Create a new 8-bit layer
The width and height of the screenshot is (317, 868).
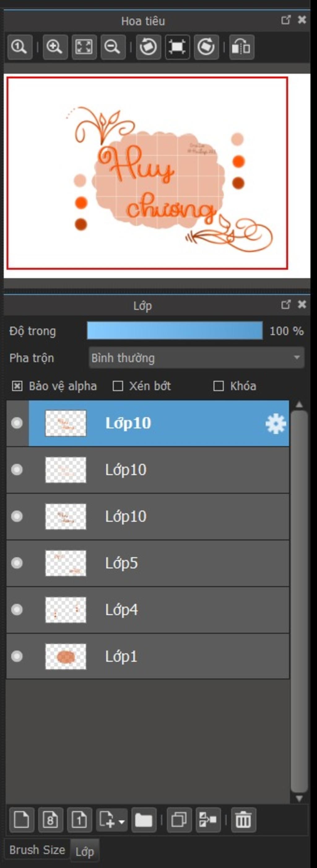coord(50,820)
